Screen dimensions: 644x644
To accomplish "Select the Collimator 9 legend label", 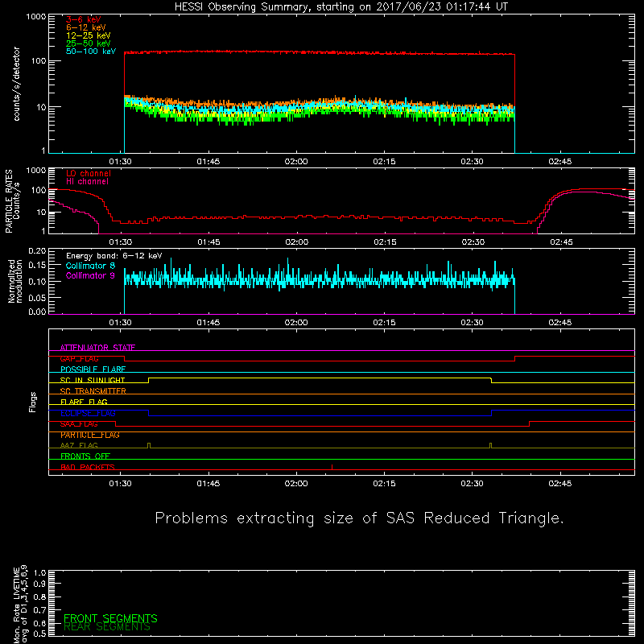I will (x=90, y=275).
